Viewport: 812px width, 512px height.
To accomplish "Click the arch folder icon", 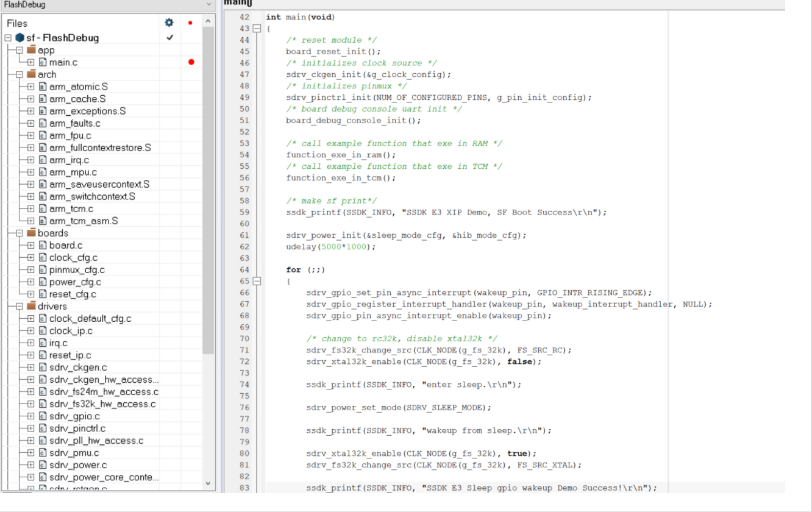I will (x=31, y=74).
